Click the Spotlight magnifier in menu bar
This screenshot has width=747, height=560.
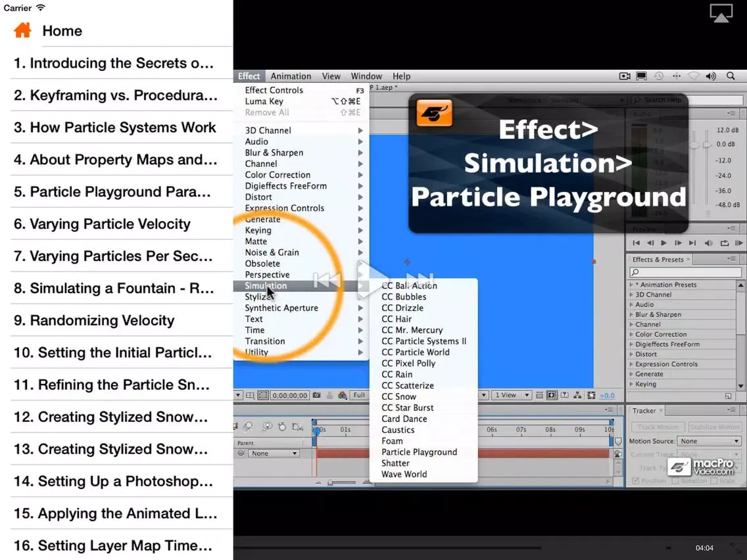(731, 76)
